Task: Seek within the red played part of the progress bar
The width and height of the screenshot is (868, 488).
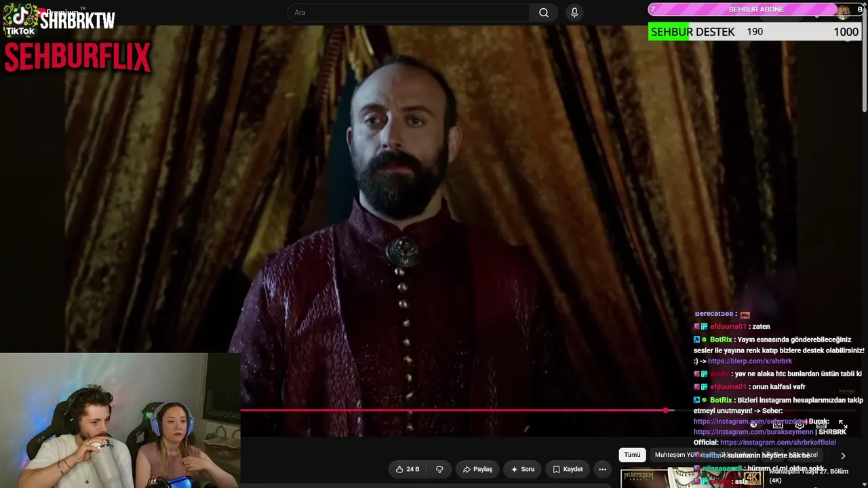Action: [x=453, y=411]
